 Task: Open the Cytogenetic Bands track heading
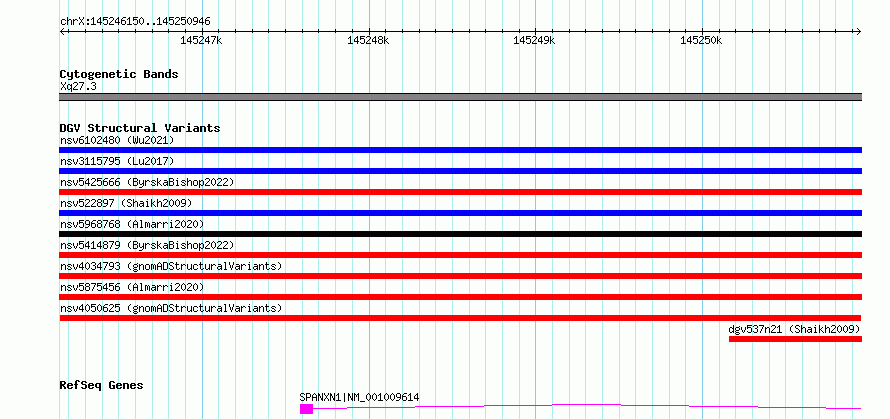click(119, 74)
